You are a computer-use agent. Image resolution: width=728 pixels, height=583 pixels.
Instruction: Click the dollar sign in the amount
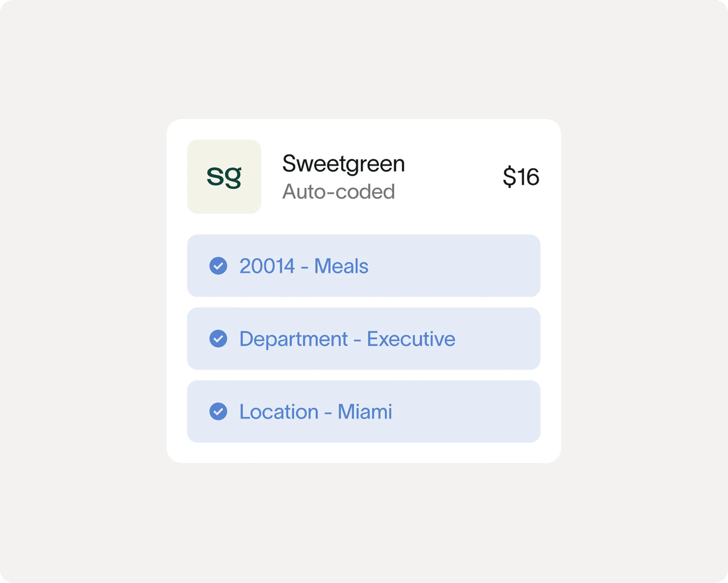click(509, 176)
